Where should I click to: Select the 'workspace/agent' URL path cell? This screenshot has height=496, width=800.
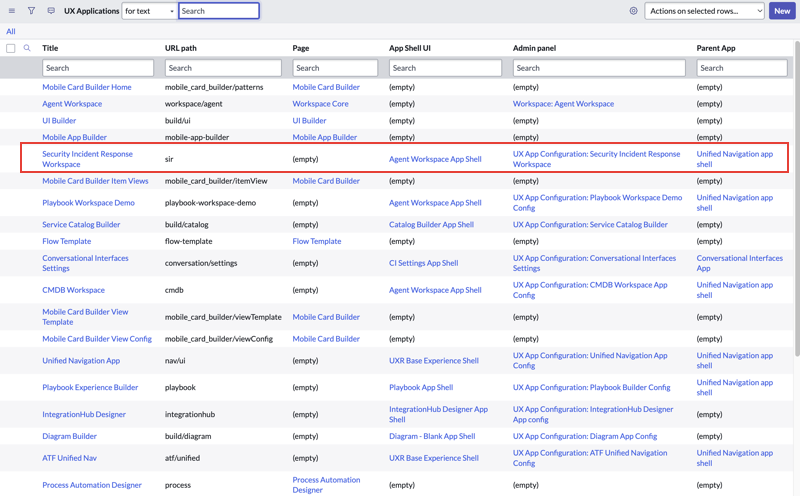[193, 104]
